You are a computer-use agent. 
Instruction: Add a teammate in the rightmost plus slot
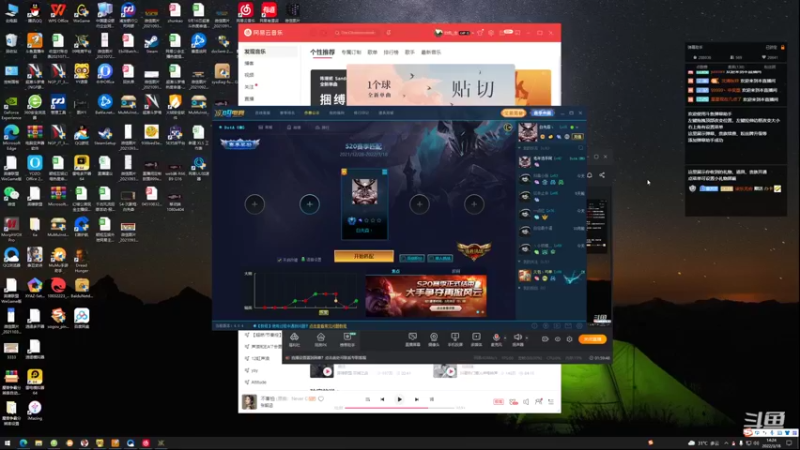474,204
